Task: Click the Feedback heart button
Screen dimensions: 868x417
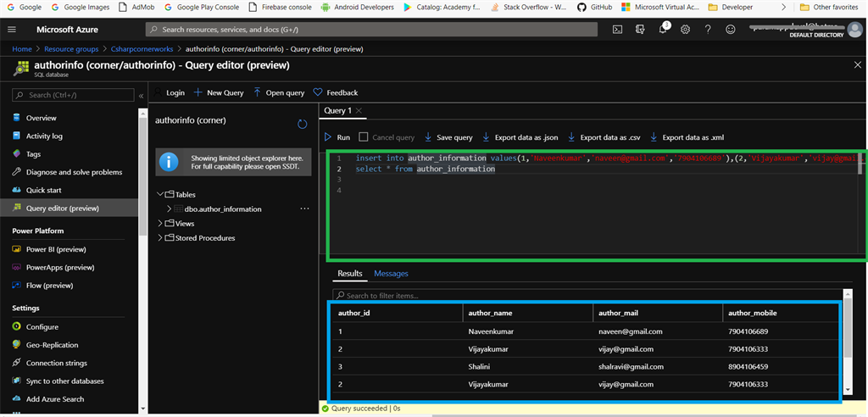Action: pyautogui.click(x=336, y=92)
